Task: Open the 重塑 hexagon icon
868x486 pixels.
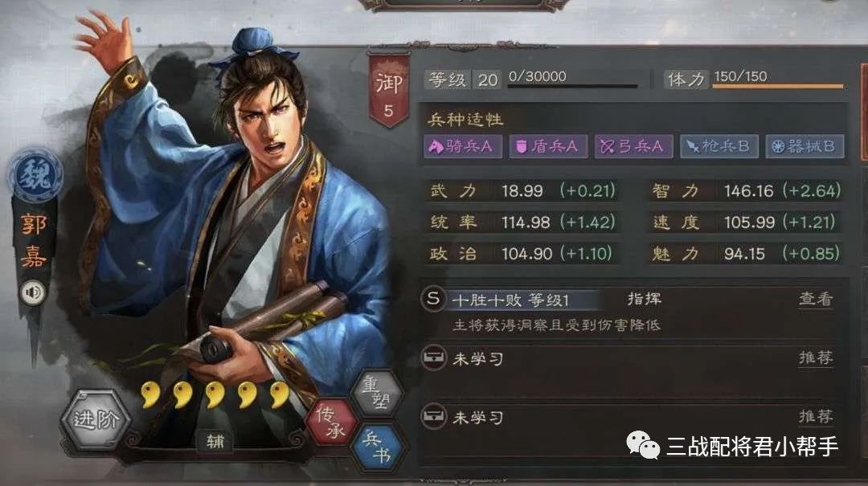Action: coord(378,393)
